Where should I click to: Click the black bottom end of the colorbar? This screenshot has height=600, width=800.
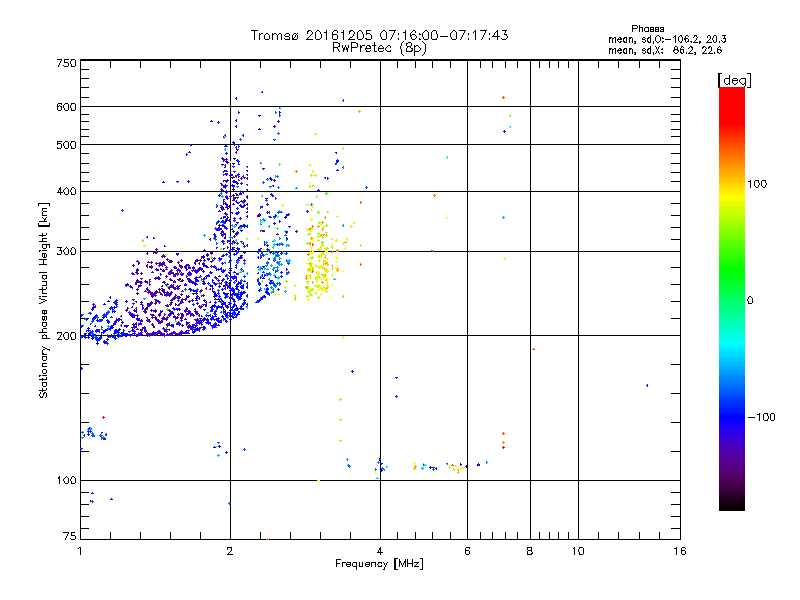[732, 503]
